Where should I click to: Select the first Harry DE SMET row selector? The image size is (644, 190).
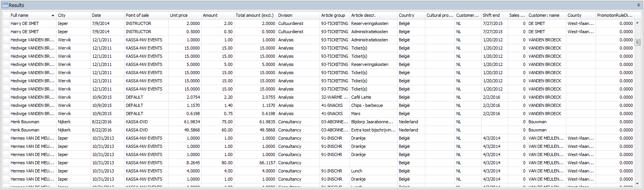click(x=6, y=24)
